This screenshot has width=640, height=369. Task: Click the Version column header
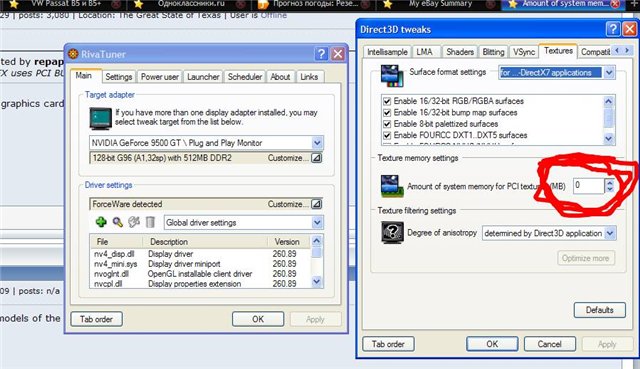point(289,241)
